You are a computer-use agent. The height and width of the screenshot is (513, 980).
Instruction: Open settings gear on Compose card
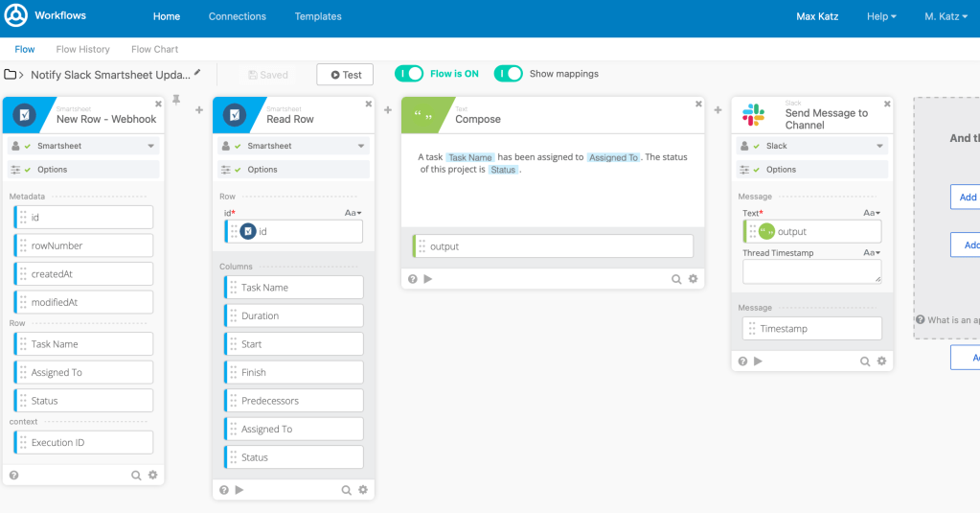pyautogui.click(x=693, y=279)
